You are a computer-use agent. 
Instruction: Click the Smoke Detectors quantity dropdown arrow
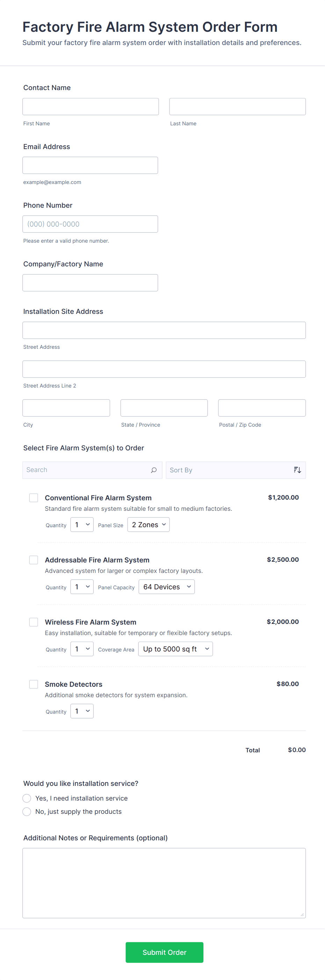point(87,711)
